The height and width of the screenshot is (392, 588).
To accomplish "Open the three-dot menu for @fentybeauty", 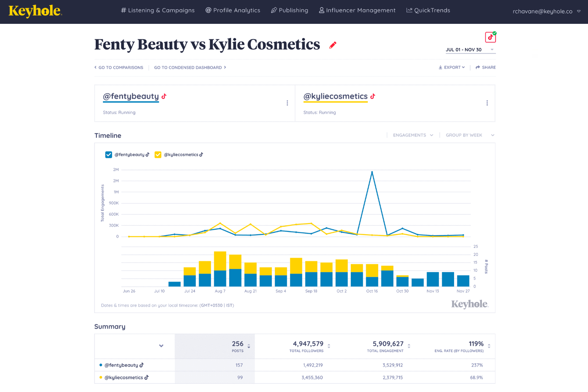I will click(x=287, y=103).
